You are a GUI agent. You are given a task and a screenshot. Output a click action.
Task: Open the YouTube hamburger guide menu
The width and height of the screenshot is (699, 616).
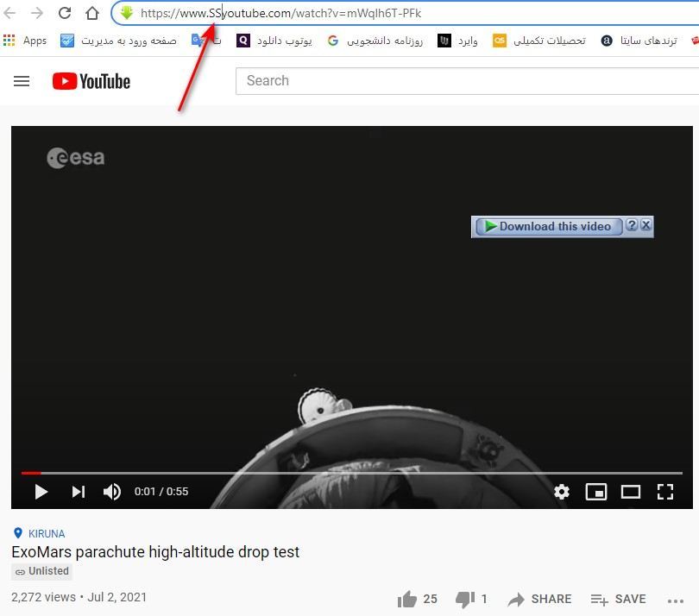point(22,81)
